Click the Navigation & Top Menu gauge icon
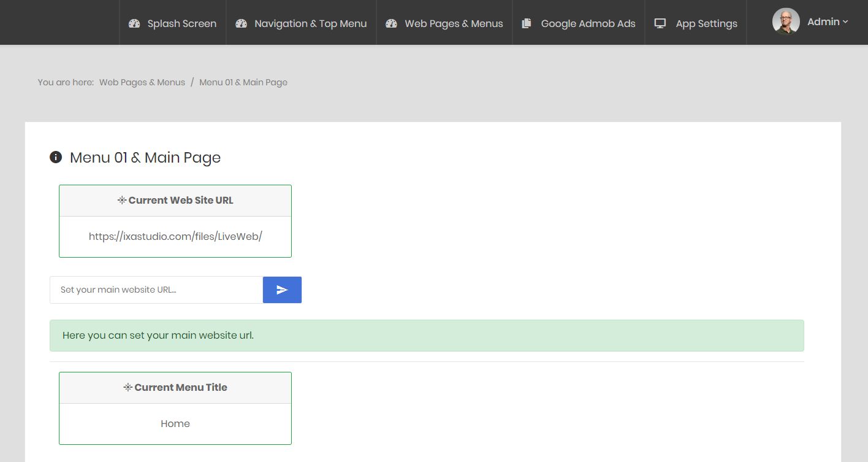This screenshot has width=868, height=462. click(x=241, y=23)
